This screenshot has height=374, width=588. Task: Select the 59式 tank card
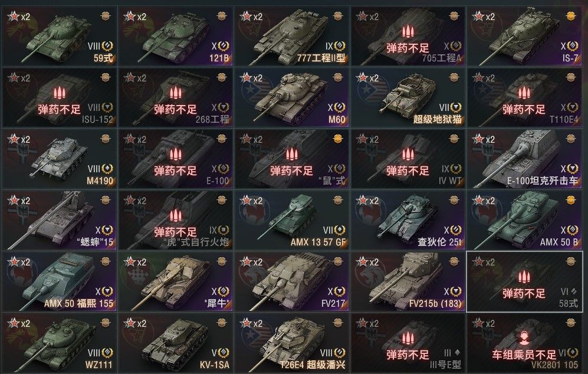[x=59, y=36]
